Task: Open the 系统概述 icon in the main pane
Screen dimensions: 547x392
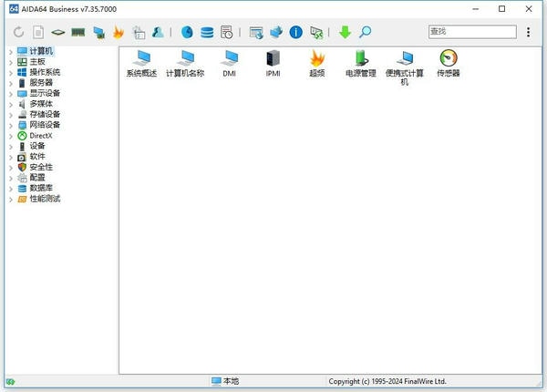Action: [141, 64]
